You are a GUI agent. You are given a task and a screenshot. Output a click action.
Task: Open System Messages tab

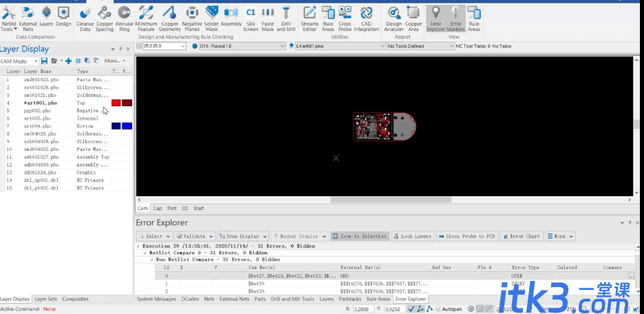[x=156, y=300]
